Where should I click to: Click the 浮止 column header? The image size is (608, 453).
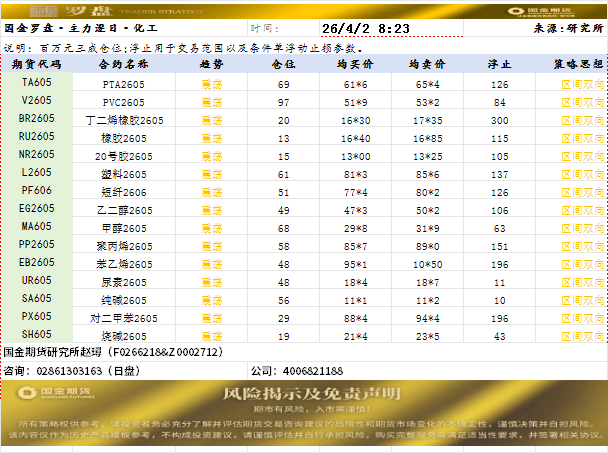coord(499,64)
